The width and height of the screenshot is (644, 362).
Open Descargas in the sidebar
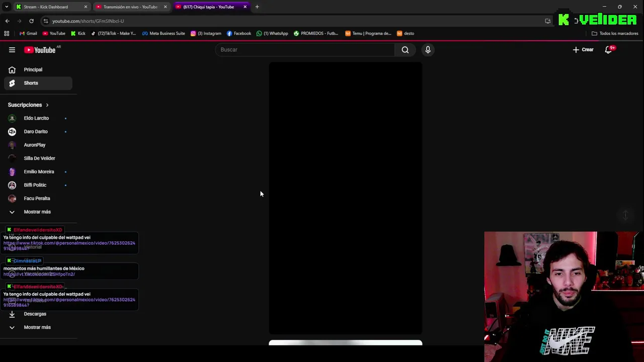(38, 314)
